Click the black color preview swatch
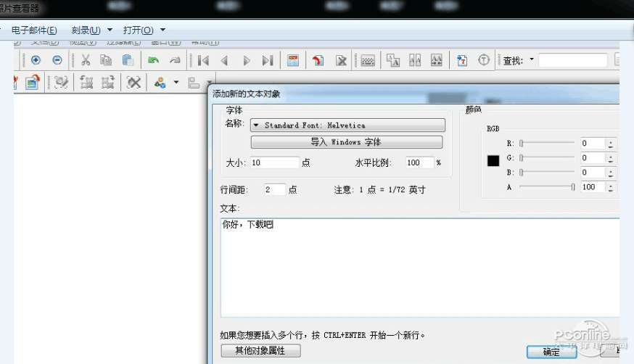634x364 pixels. point(493,161)
